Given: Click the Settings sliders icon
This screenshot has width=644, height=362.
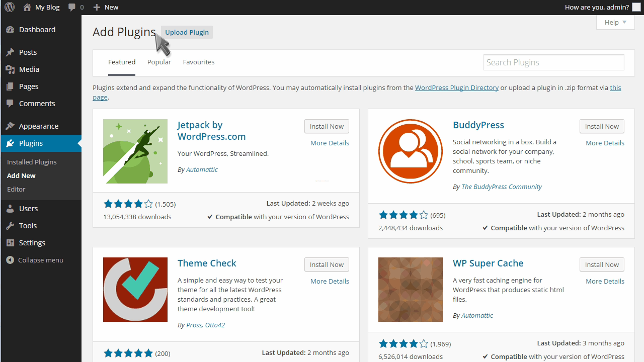Looking at the screenshot, I should coord(10,243).
